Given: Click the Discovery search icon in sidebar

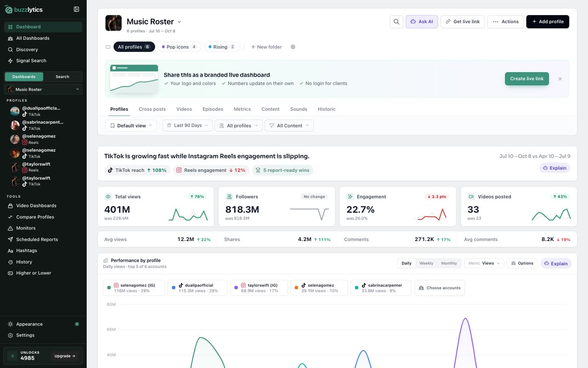Looking at the screenshot, I should [x=10, y=49].
